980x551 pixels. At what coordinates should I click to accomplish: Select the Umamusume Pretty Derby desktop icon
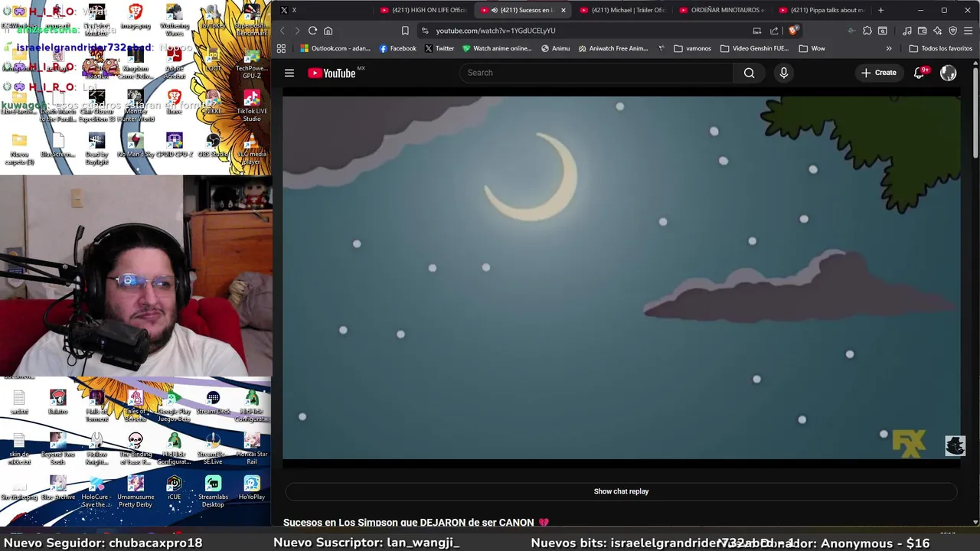point(136,491)
